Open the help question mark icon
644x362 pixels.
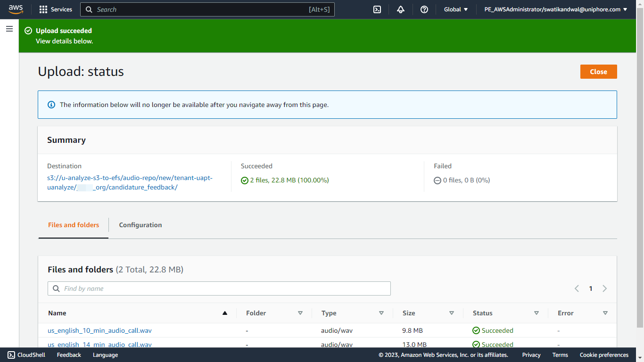click(424, 9)
